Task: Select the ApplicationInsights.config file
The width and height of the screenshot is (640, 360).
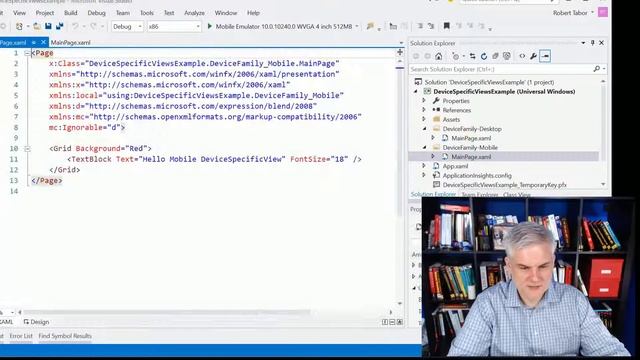Action: 477,176
